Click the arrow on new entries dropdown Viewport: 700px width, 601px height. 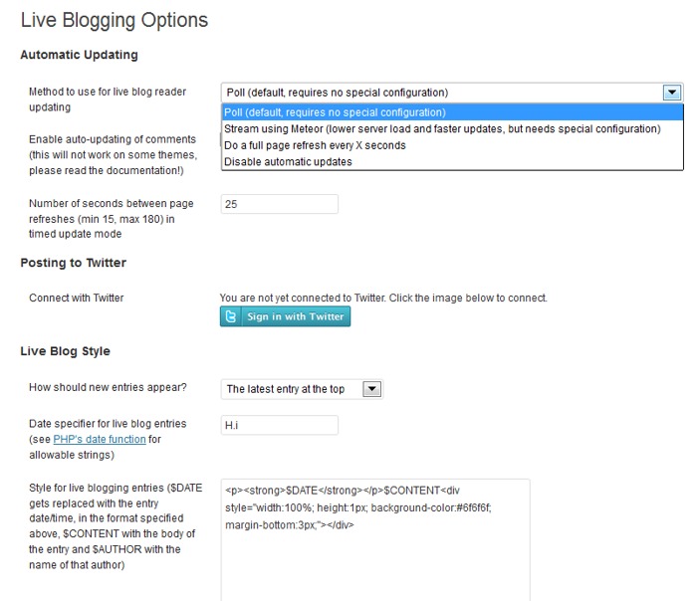372,389
